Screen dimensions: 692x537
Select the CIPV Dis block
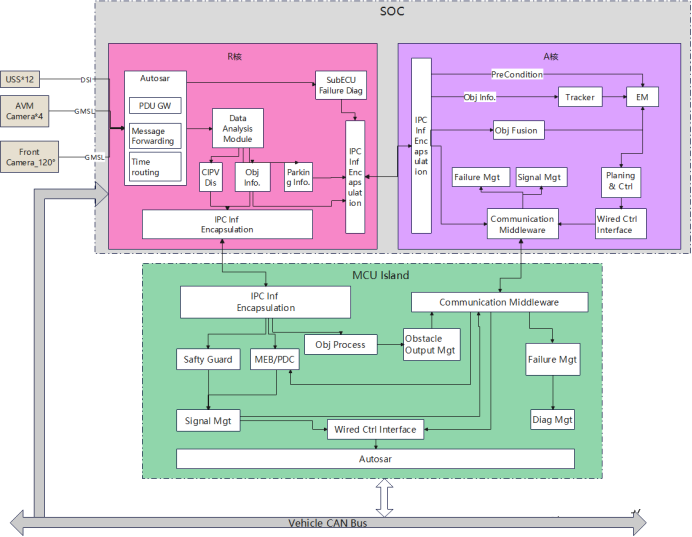point(211,177)
